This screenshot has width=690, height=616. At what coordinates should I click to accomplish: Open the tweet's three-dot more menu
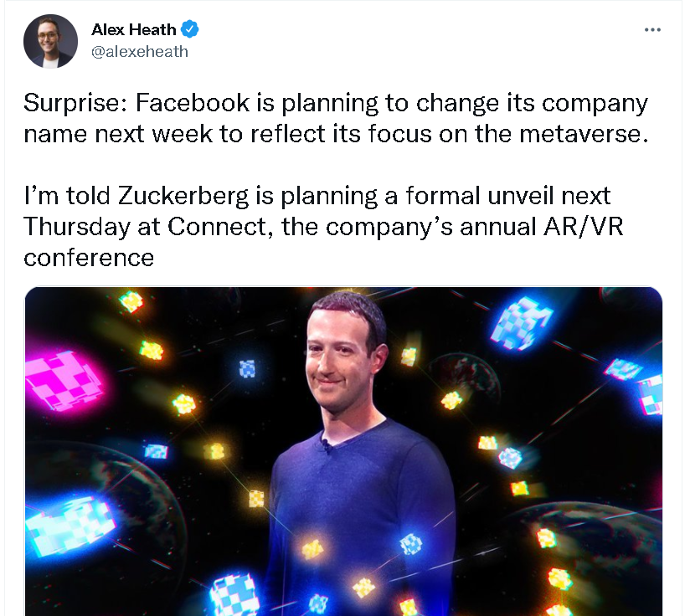pyautogui.click(x=652, y=30)
